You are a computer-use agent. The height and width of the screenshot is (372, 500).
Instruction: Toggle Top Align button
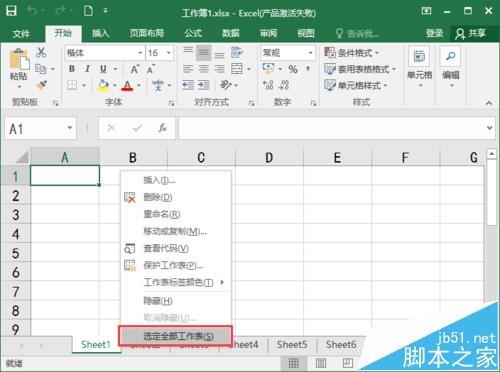pyautogui.click(x=188, y=52)
